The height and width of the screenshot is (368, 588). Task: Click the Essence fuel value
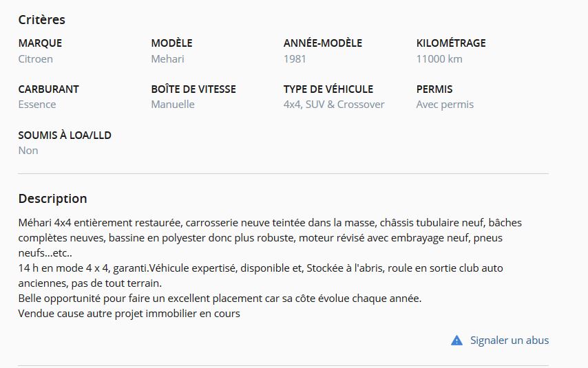(37, 104)
